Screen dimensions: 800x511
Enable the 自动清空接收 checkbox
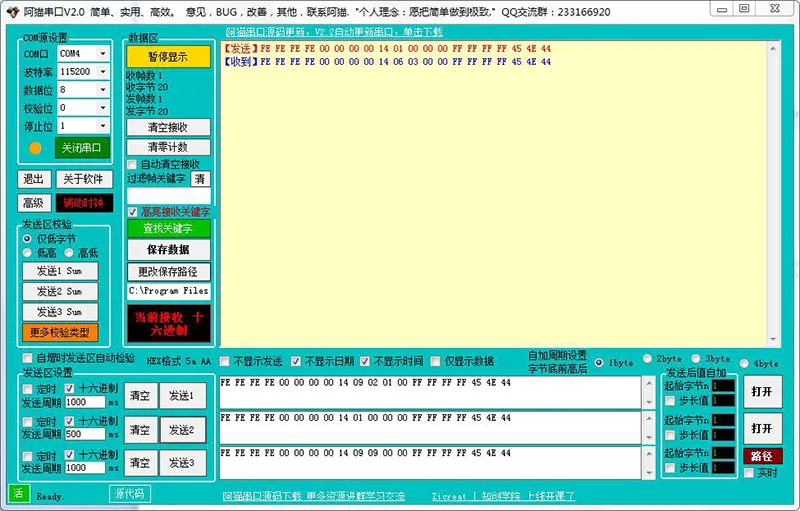[132, 164]
